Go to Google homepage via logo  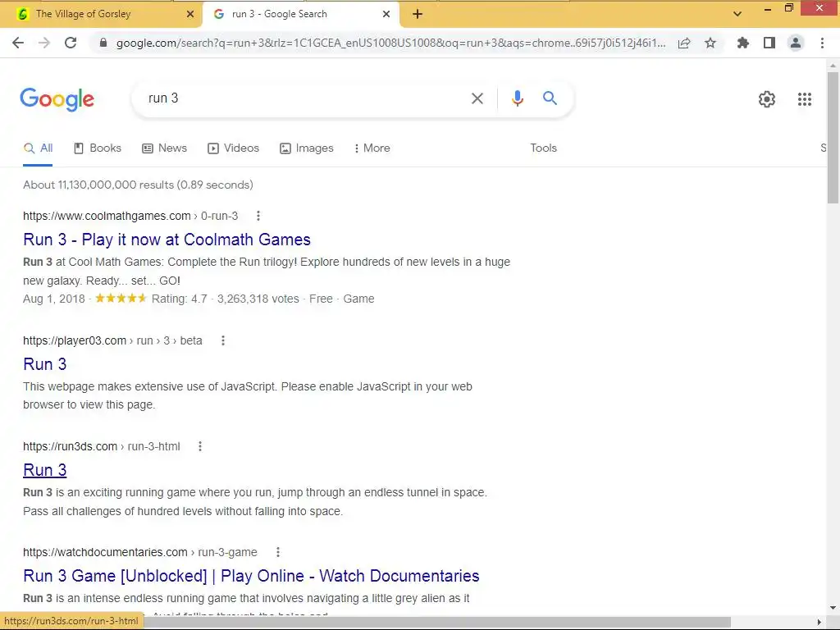coord(57,99)
